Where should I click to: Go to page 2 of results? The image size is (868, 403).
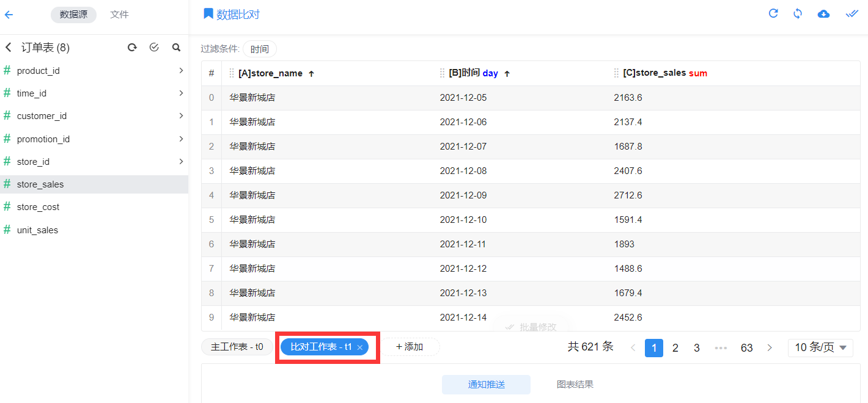(675, 348)
